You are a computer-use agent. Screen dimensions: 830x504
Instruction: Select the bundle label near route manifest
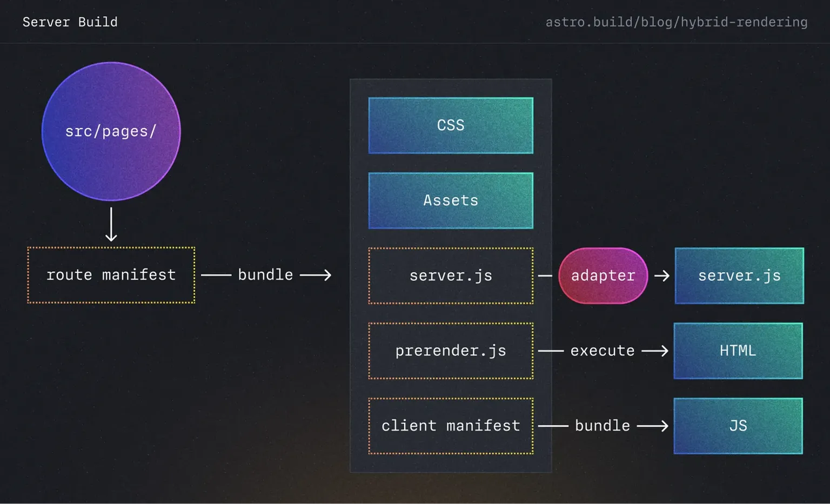point(265,274)
